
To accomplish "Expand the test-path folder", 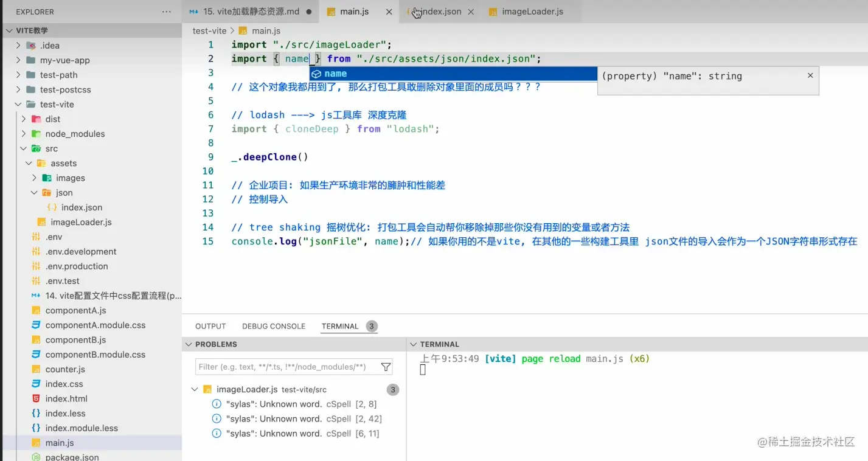I will pyautogui.click(x=18, y=75).
